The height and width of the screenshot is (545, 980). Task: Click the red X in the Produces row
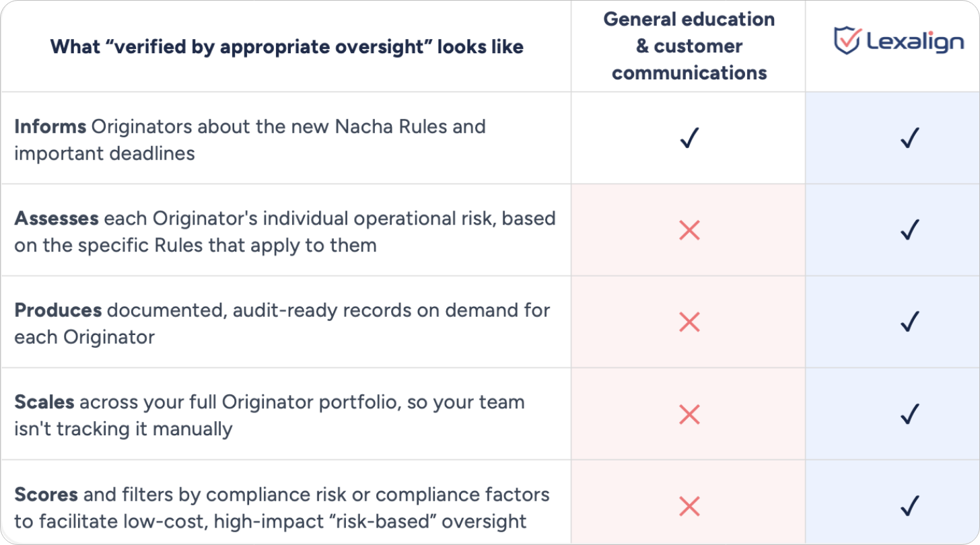pyautogui.click(x=689, y=322)
